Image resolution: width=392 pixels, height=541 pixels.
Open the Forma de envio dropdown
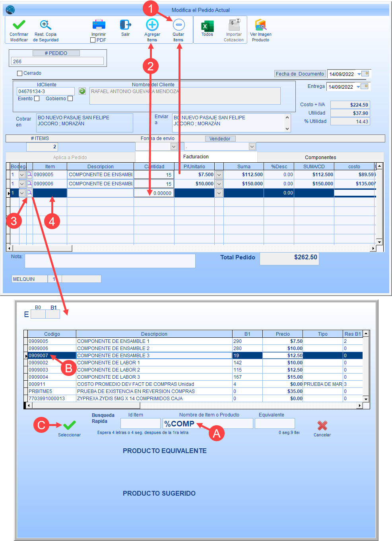pyautogui.click(x=174, y=147)
